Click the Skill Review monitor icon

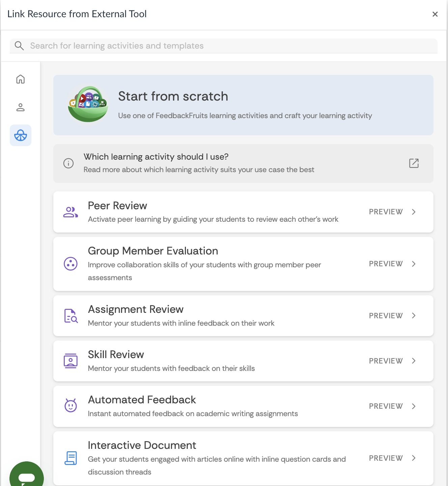70,361
